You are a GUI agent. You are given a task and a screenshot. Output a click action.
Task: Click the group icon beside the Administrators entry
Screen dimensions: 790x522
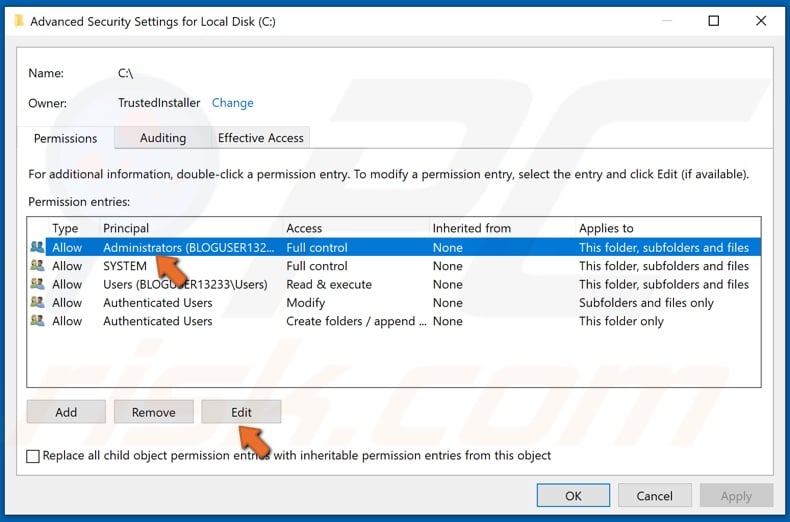pyautogui.click(x=38, y=247)
